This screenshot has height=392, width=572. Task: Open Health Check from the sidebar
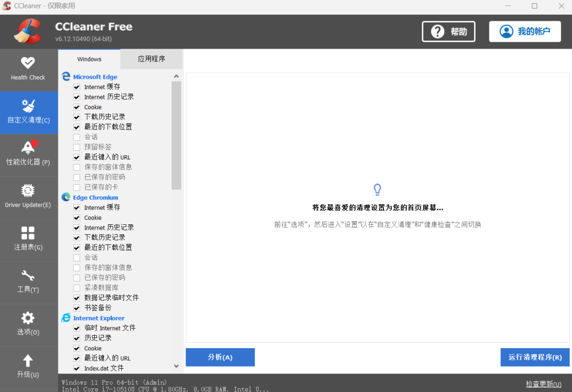pyautogui.click(x=29, y=70)
